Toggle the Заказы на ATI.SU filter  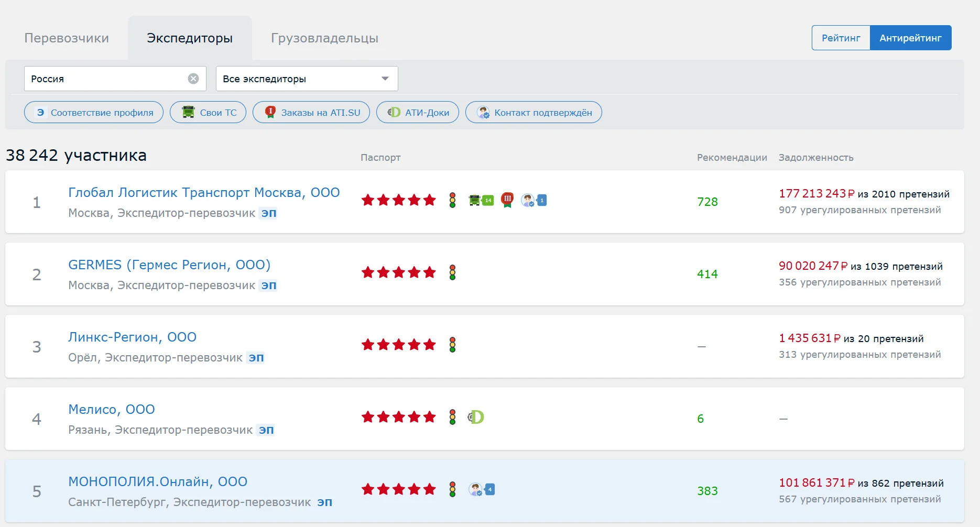point(311,112)
